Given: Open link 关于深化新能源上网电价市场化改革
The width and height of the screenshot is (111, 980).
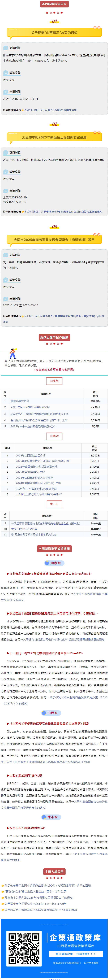Looking at the screenshot, I should (64, 639).
